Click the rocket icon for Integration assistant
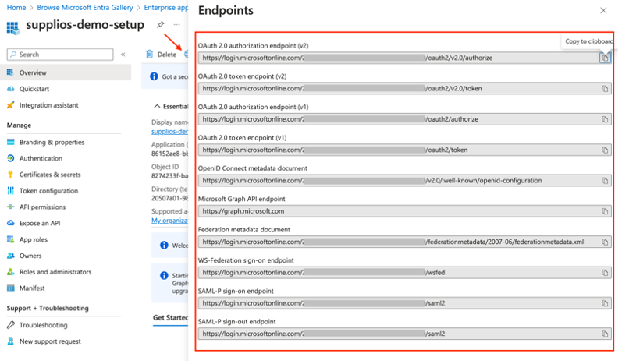 [x=11, y=105]
